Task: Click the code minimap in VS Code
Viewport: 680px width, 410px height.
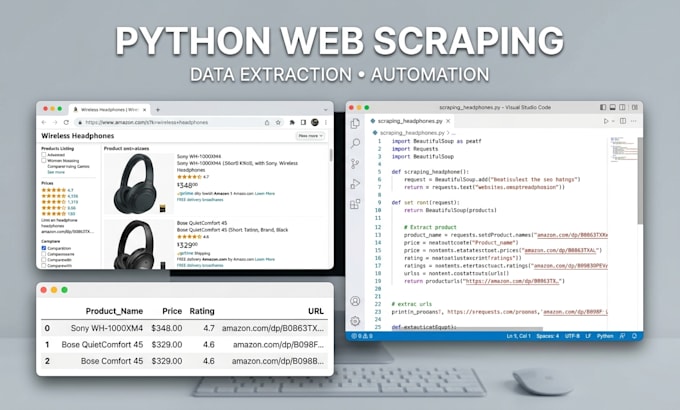Action: pyautogui.click(x=622, y=149)
